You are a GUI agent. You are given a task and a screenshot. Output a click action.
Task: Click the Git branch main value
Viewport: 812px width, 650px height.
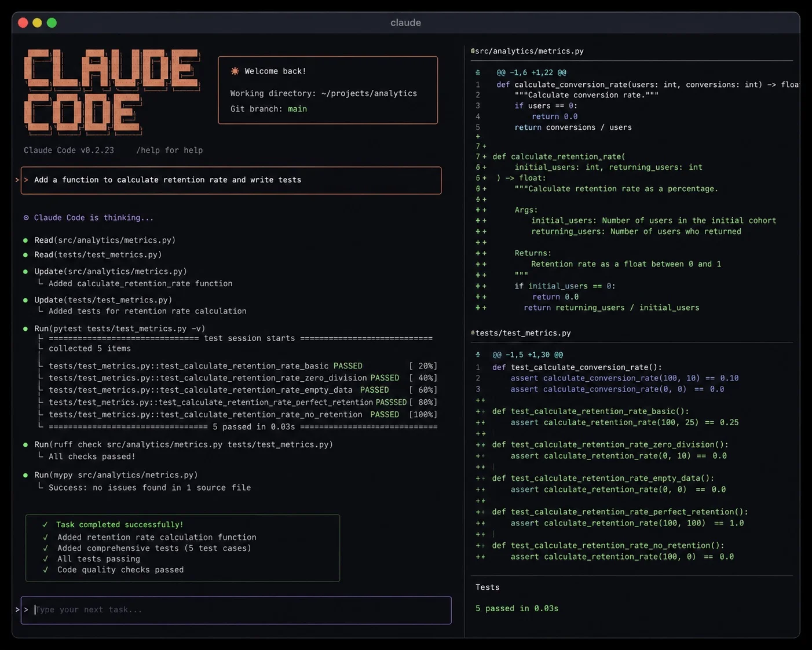(x=297, y=109)
